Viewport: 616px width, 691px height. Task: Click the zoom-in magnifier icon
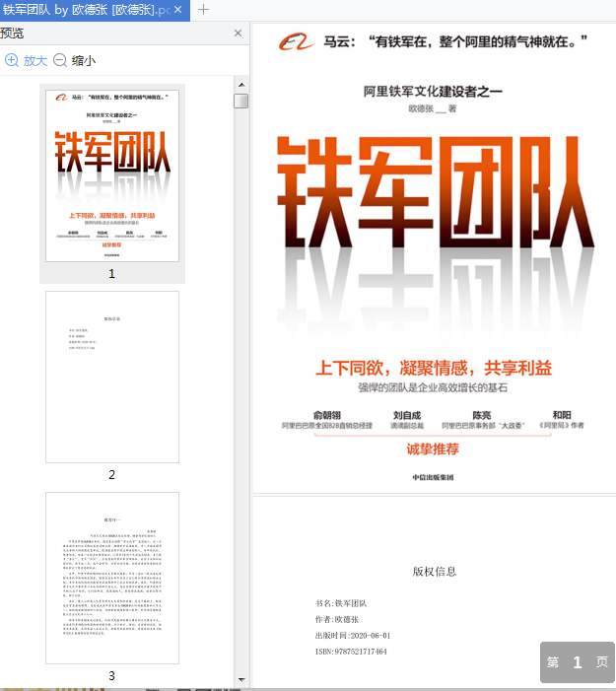(x=12, y=60)
